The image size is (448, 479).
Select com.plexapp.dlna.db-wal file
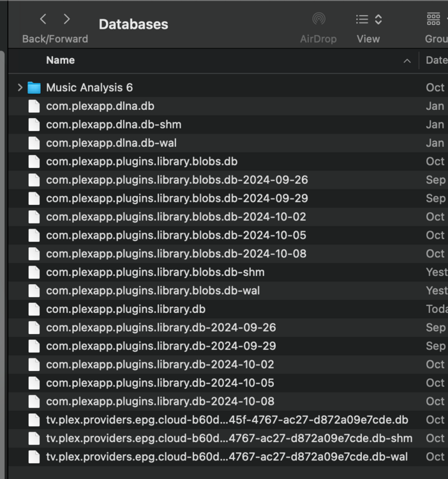pyautogui.click(x=228, y=143)
